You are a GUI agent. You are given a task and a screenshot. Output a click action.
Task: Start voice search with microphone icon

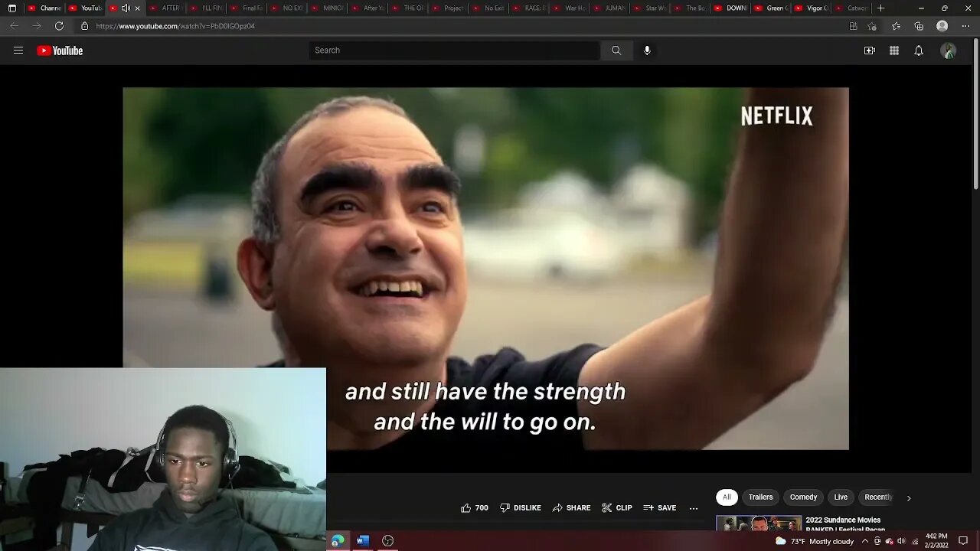pos(647,51)
